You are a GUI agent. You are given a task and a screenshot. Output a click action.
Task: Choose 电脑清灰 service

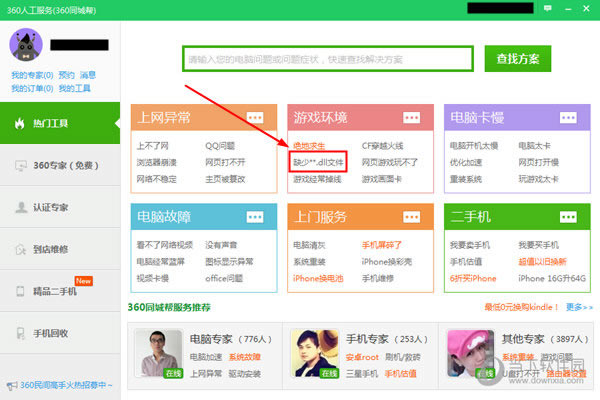pyautogui.click(x=309, y=245)
